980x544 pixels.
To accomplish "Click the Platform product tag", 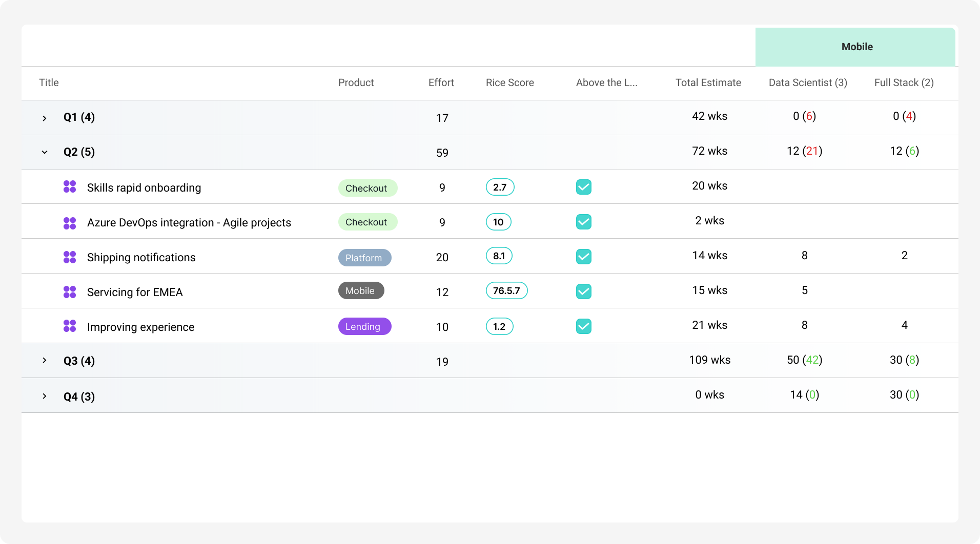I will 364,258.
